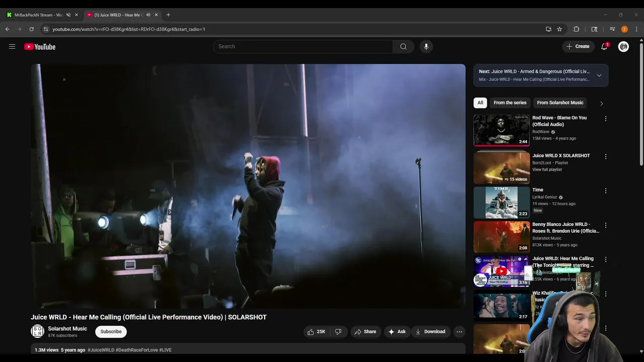The image size is (644, 362).
Task: Like the video with thumbs up
Action: 316,332
